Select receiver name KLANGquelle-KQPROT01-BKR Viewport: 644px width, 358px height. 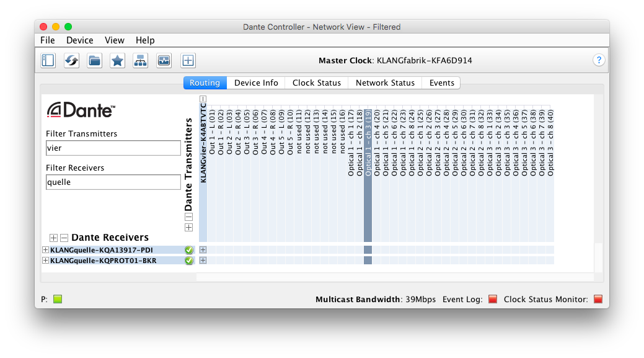[x=103, y=261]
